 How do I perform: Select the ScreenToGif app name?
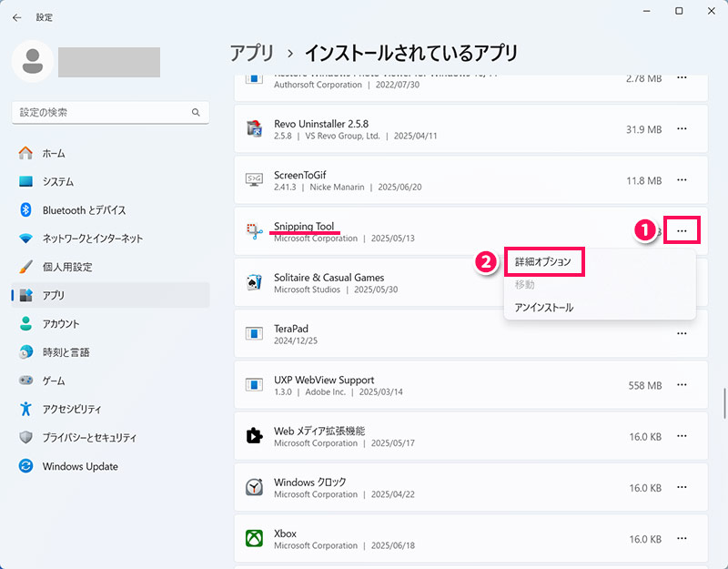300,175
